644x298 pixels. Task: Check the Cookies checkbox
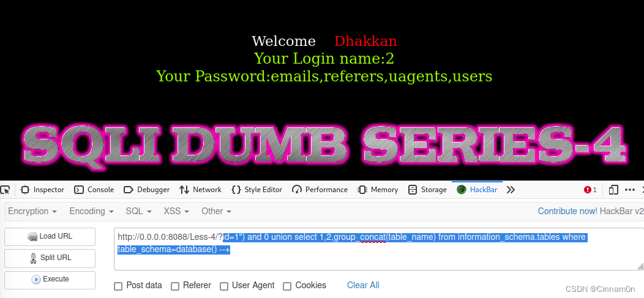[288, 286]
